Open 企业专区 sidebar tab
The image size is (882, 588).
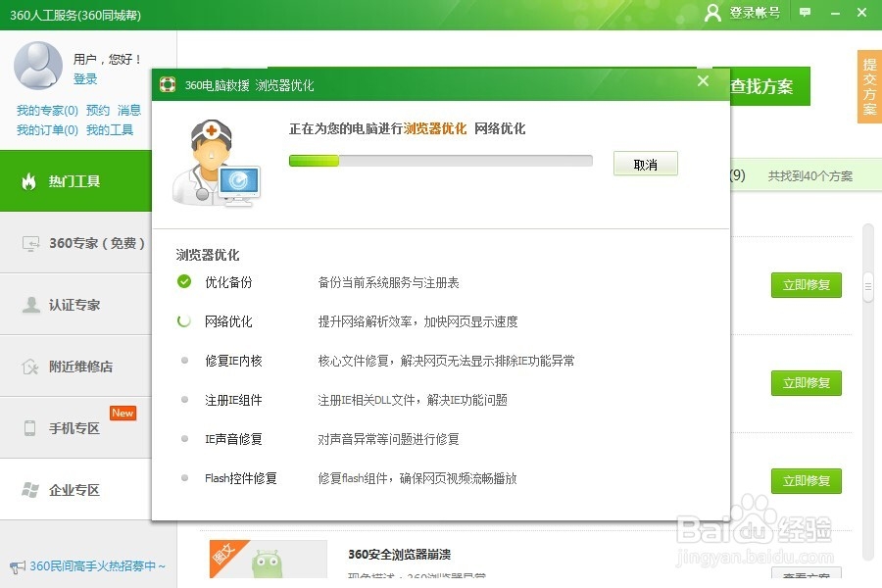[x=75, y=490]
